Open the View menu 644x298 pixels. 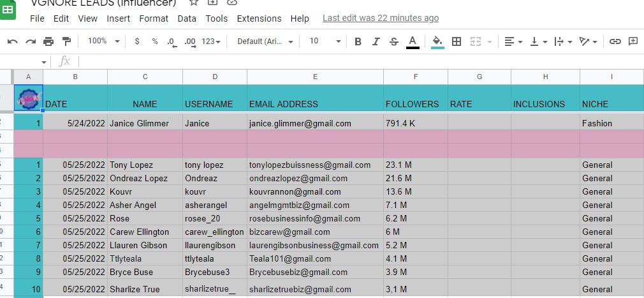[87, 19]
